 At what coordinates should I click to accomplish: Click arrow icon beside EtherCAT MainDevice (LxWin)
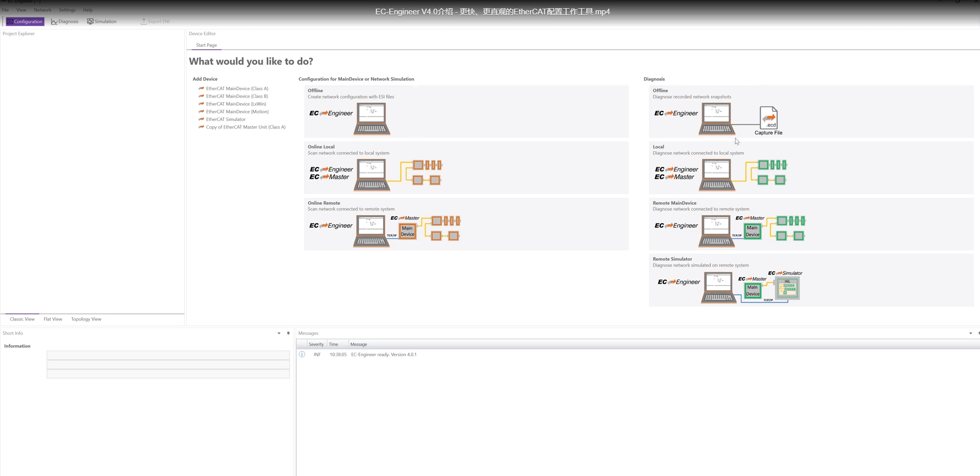point(201,104)
